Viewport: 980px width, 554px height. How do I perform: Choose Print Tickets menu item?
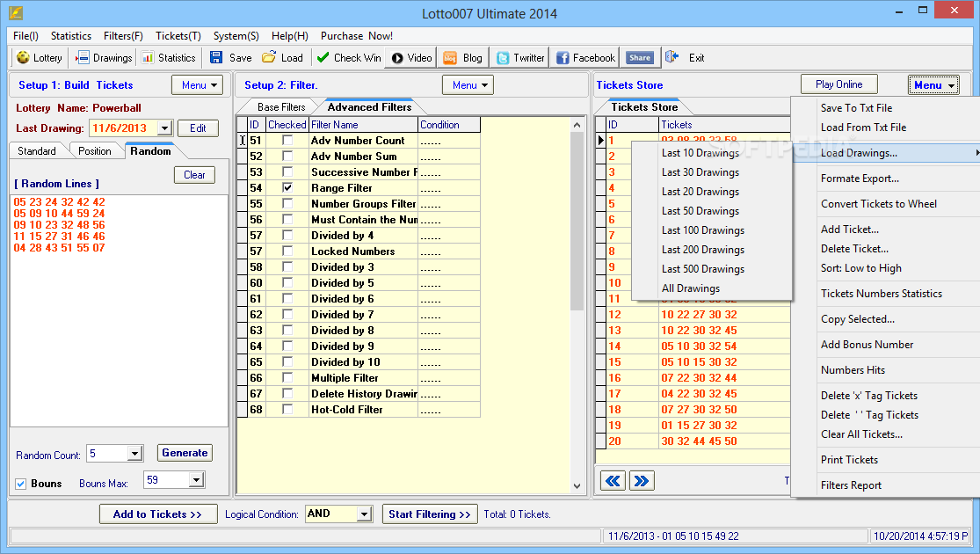pyautogui.click(x=849, y=460)
